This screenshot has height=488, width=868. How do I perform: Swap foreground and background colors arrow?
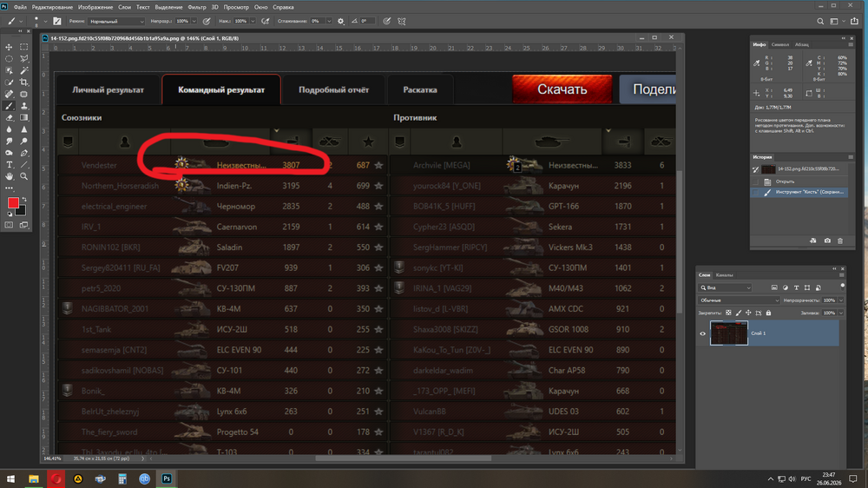pyautogui.click(x=23, y=200)
